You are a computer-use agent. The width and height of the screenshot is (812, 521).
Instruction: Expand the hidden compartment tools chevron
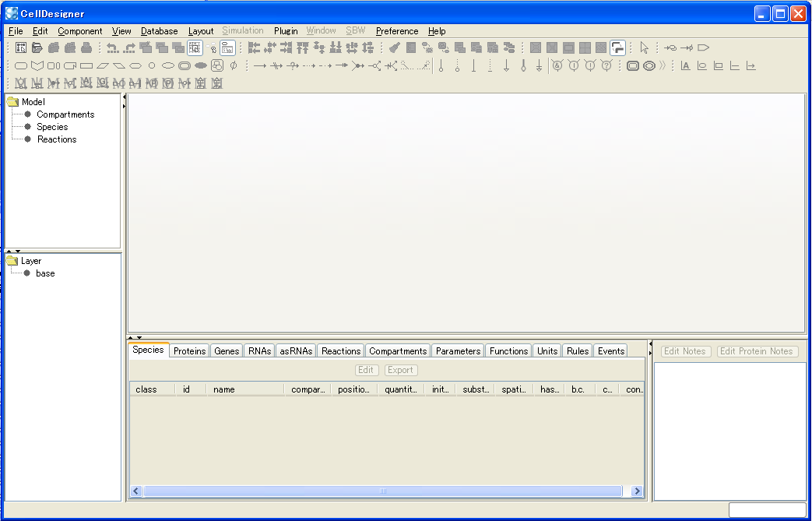coord(663,65)
